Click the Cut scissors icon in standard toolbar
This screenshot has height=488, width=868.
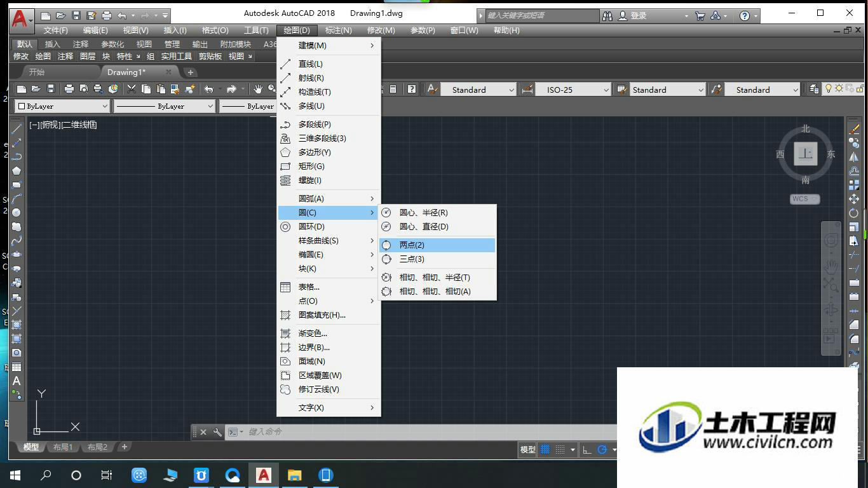coord(132,89)
